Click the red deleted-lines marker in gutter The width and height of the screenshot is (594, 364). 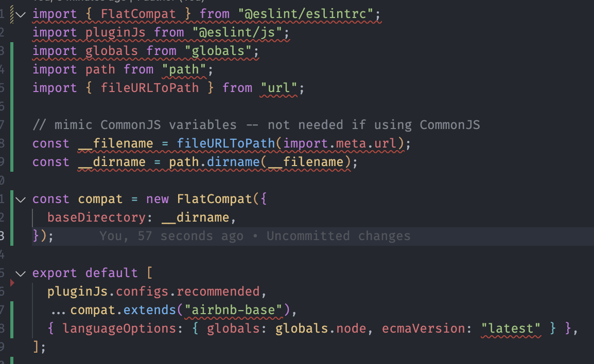click(x=12, y=283)
